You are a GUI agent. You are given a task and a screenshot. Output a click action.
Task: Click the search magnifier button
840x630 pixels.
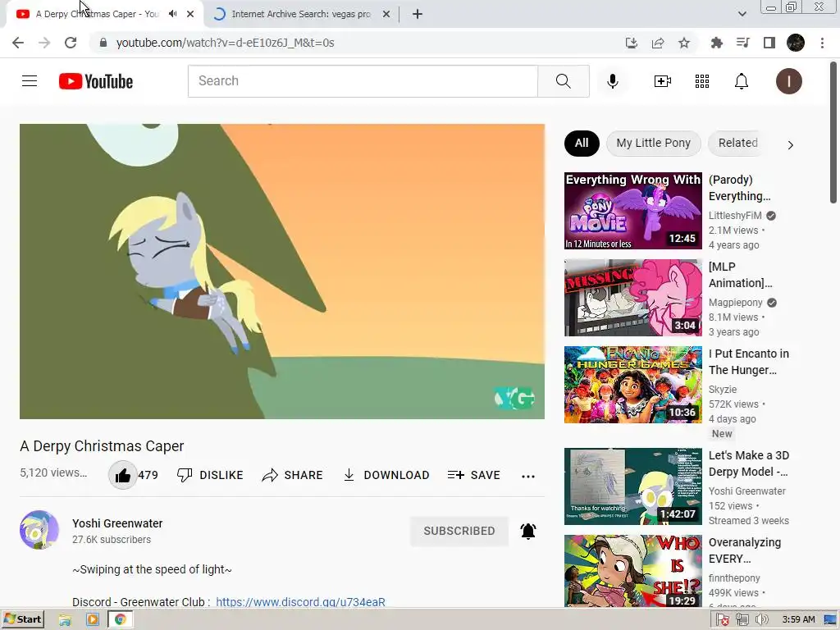563,81
